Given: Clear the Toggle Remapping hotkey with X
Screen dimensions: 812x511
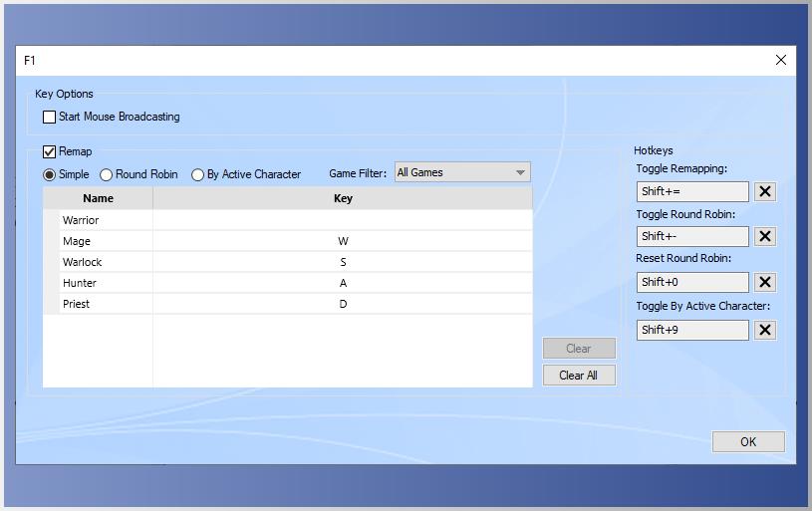Looking at the screenshot, I should click(764, 191).
